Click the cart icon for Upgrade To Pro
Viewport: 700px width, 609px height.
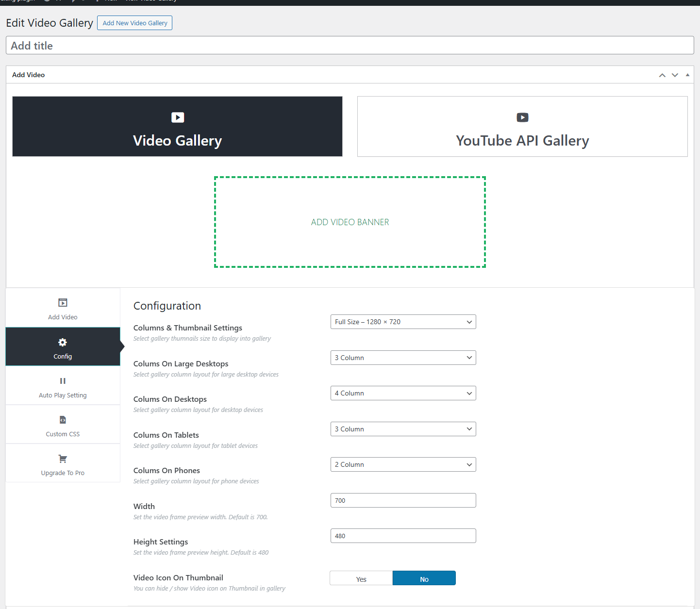pos(63,459)
